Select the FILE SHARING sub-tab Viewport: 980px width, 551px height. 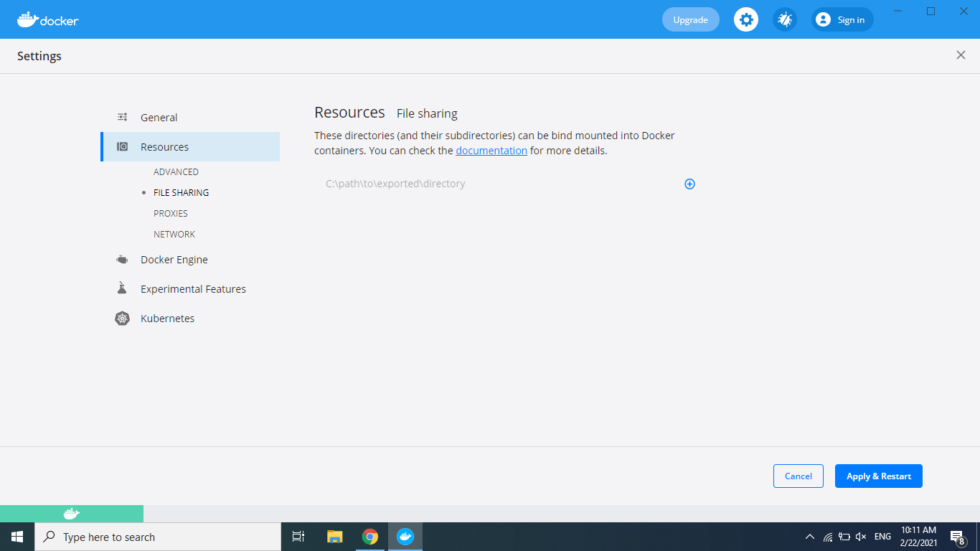tap(182, 192)
